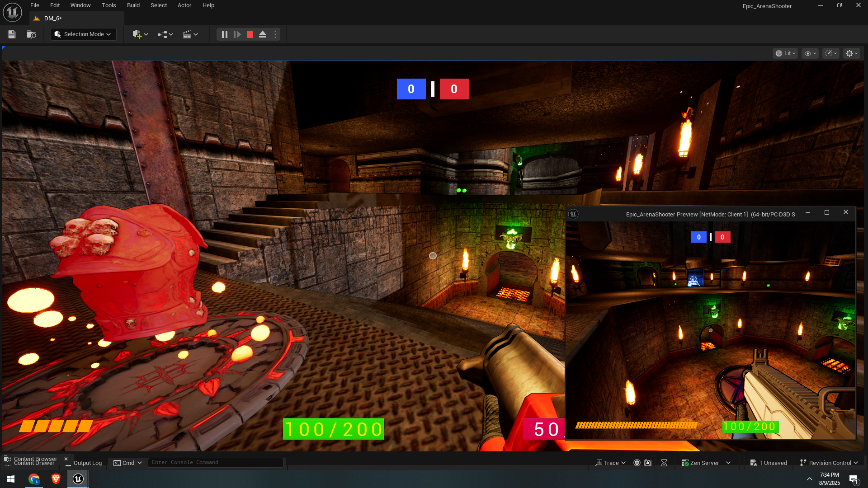Pause the play-in-editor simulation

(224, 34)
